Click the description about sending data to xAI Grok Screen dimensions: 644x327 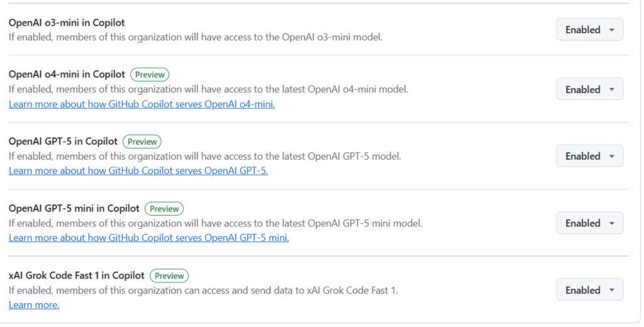pyautogui.click(x=203, y=291)
